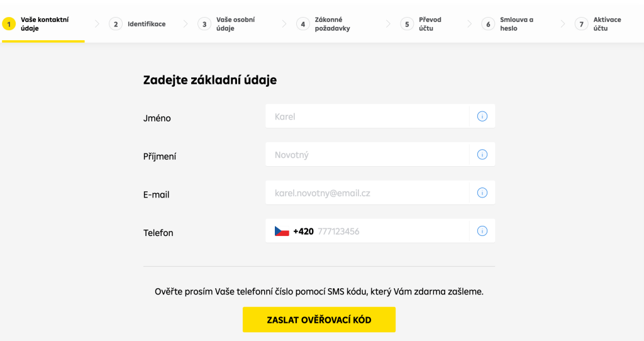Screen dimensions: 644x341
Task: Select the Aktivace účtu step
Action: pos(607,24)
